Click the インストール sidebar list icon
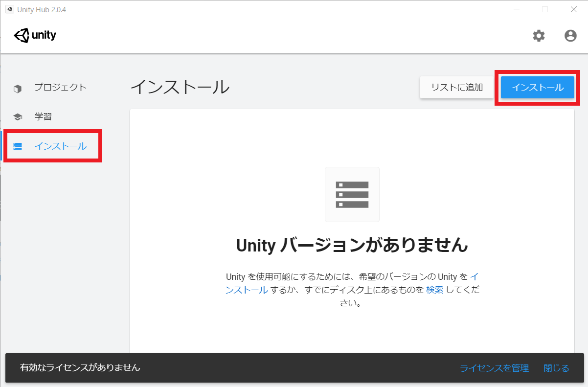Screen dimensions: 588x387 pos(18,145)
